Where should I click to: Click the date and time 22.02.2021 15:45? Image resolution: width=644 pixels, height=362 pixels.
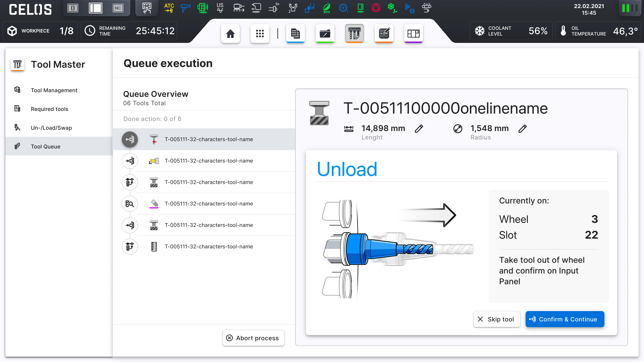[589, 9]
